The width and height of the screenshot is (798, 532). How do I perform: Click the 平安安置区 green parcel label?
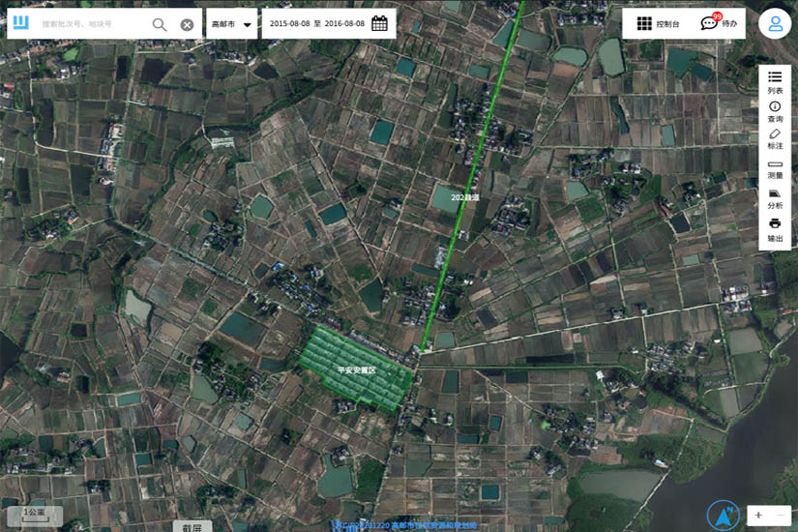pyautogui.click(x=356, y=369)
